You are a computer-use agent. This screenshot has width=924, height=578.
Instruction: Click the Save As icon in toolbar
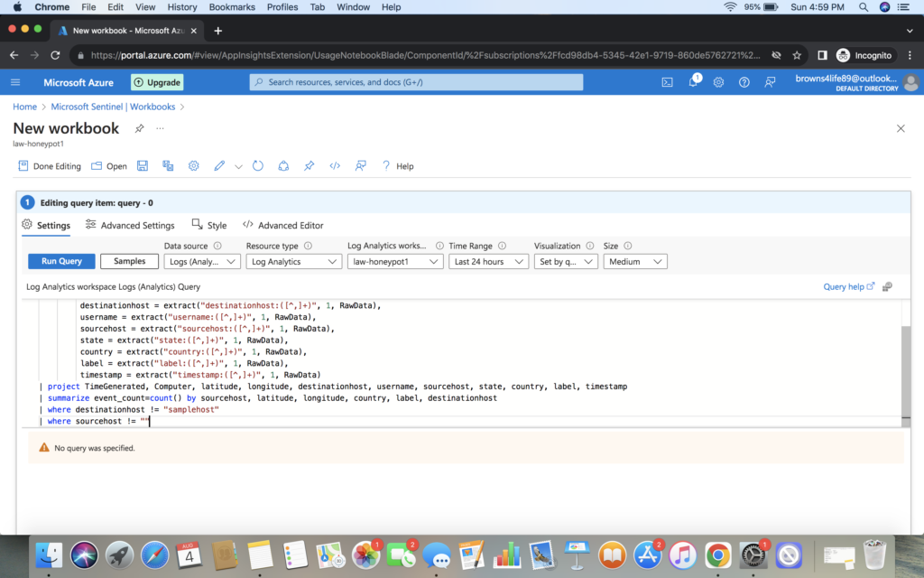coord(168,166)
